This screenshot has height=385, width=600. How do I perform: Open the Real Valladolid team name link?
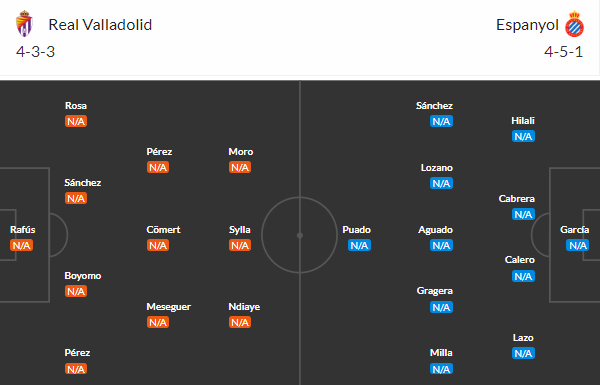coord(100,25)
